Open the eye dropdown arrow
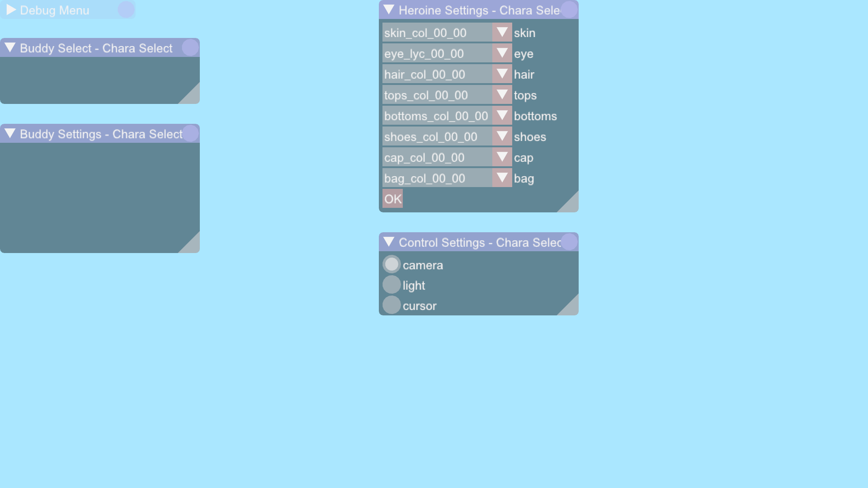This screenshot has width=868, height=488. point(502,53)
